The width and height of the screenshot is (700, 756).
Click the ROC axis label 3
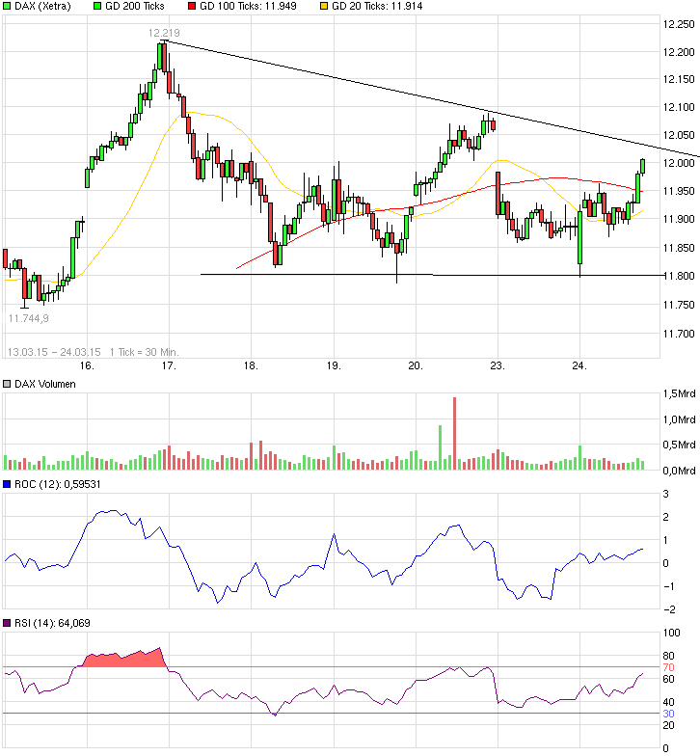666,494
